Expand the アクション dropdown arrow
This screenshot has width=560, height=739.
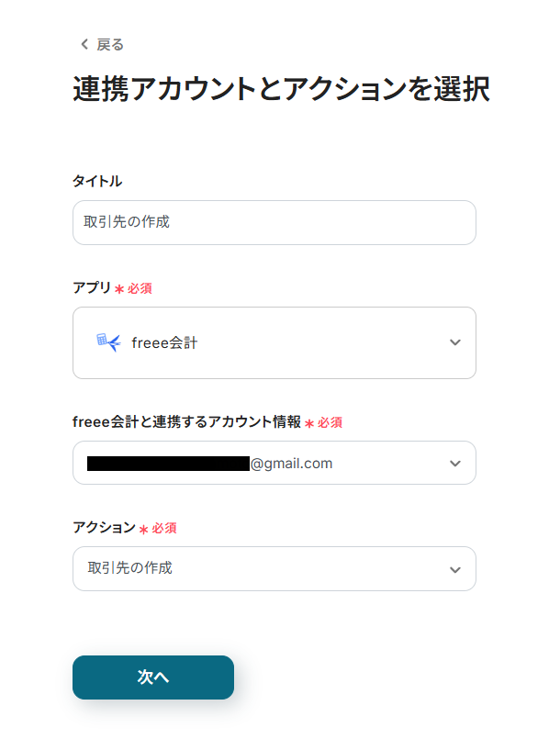[x=455, y=569]
